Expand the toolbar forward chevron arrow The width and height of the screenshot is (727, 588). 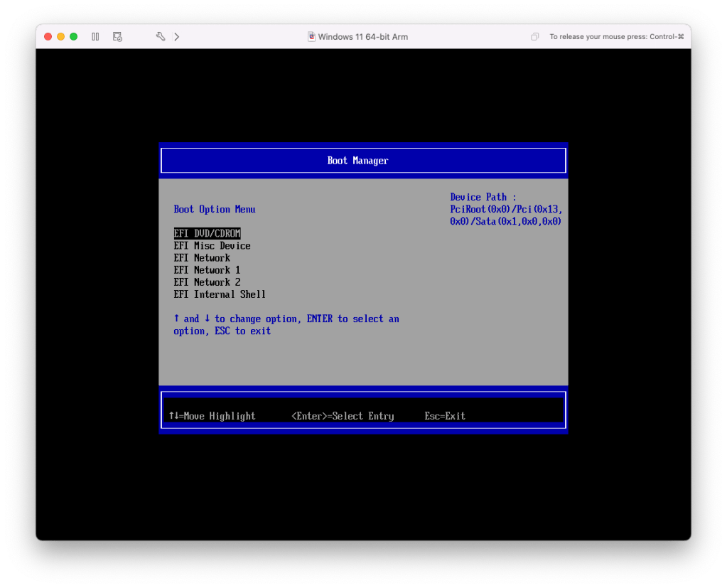point(176,36)
